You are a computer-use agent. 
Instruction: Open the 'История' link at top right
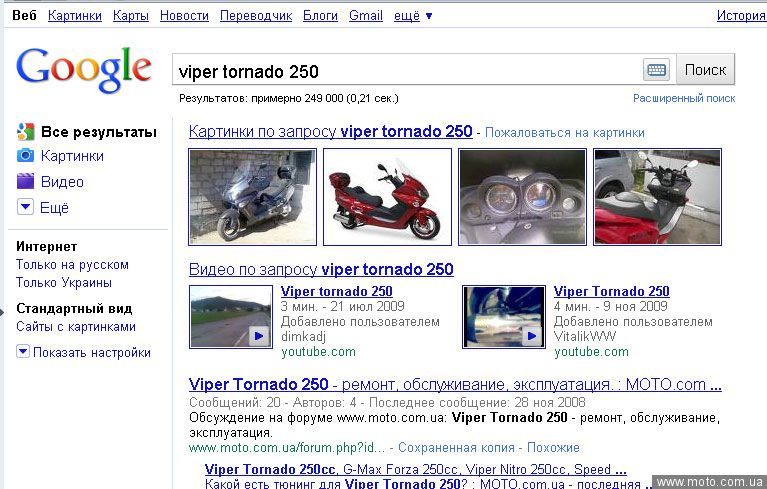tap(741, 16)
